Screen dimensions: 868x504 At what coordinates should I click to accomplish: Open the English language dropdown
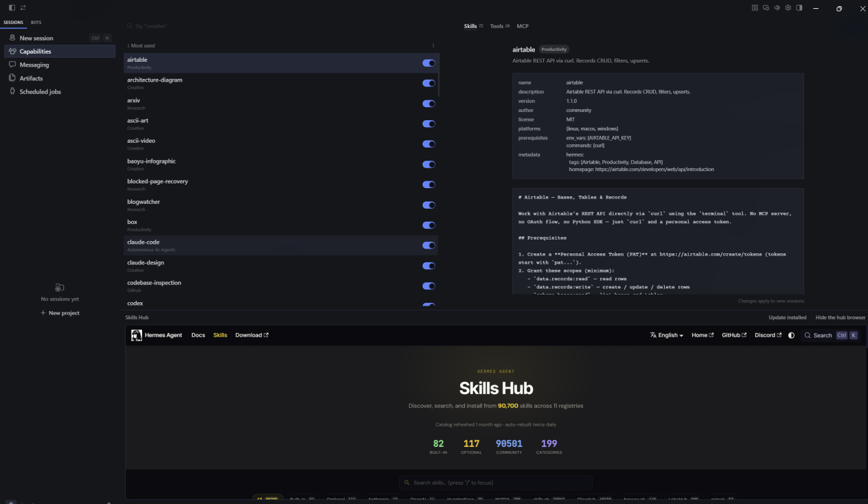tap(667, 335)
